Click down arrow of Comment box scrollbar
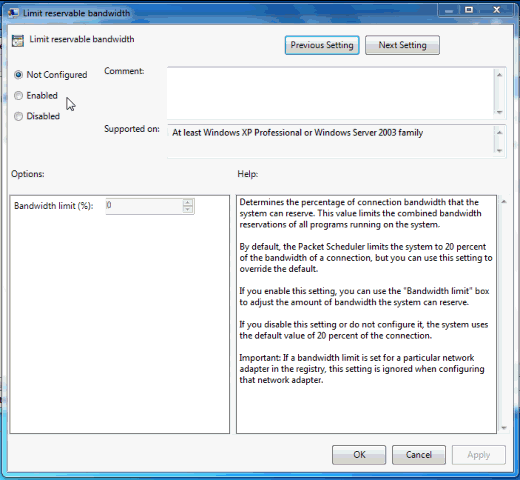This screenshot has width=520, height=480. tap(499, 112)
